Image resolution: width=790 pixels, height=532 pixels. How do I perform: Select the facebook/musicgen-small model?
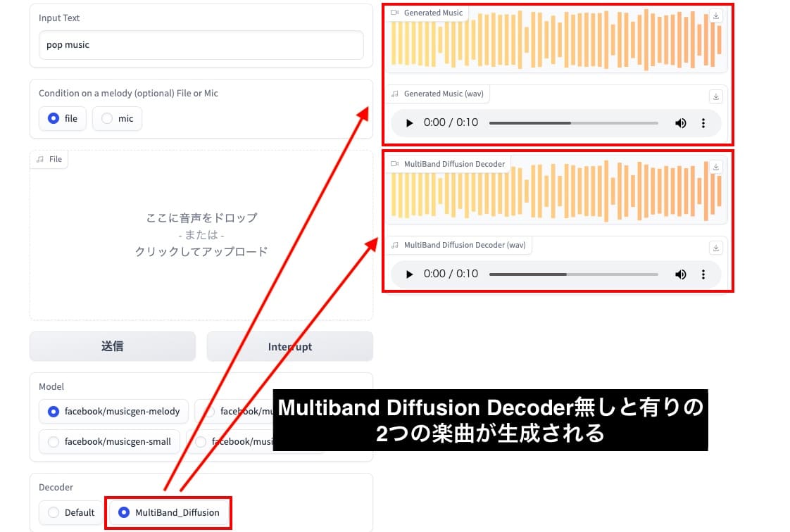tap(54, 442)
